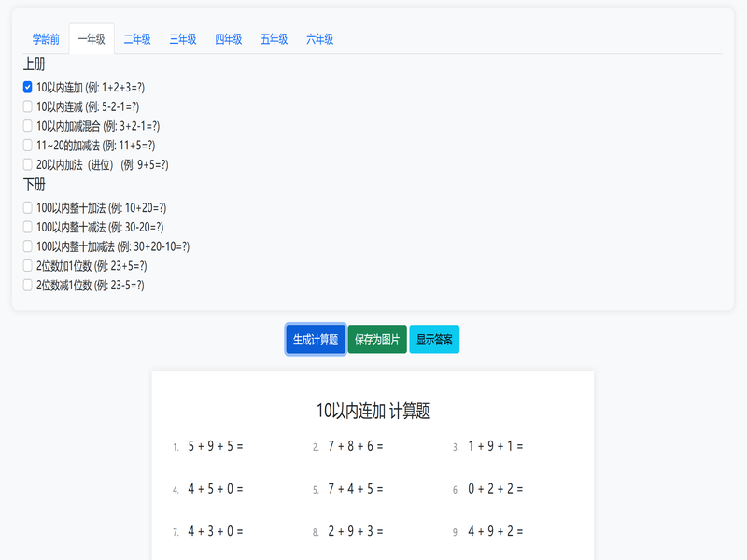Viewport: 747px width, 560px height.
Task: Switch to the 学龄前 tab
Action: [x=46, y=39]
